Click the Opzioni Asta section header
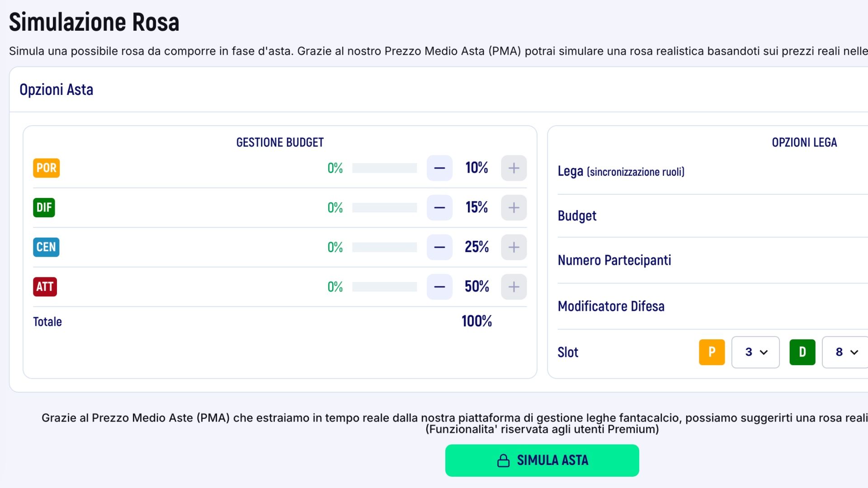868x488 pixels. click(x=57, y=90)
